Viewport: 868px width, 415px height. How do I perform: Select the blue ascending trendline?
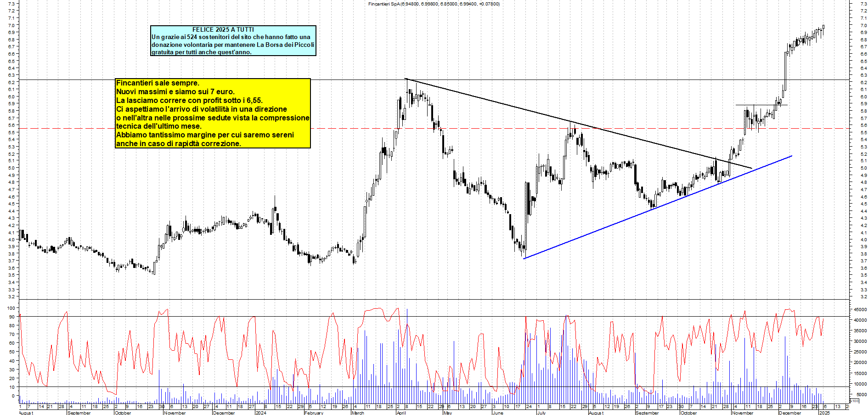[658, 207]
